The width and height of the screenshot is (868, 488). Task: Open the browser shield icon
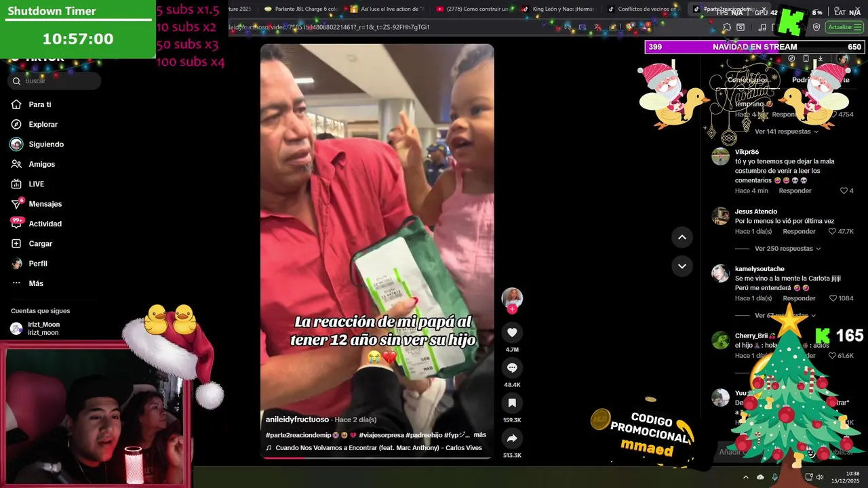816,27
